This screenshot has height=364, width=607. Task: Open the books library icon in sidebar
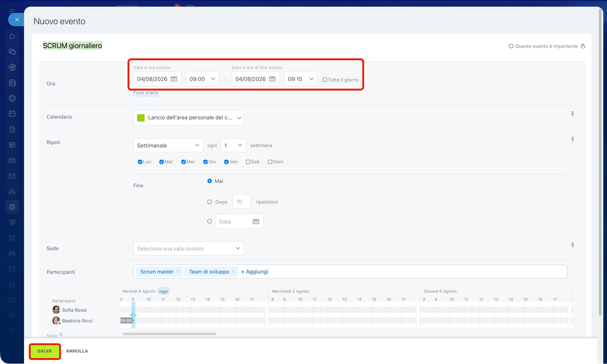coord(12,315)
